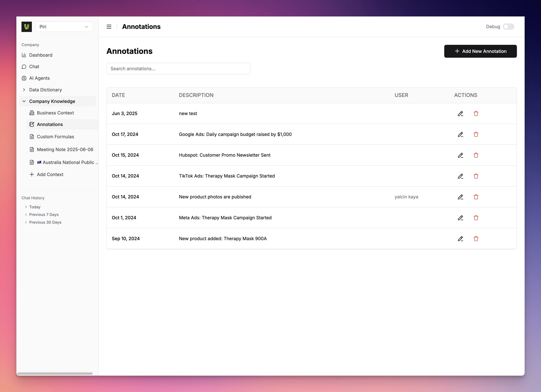The height and width of the screenshot is (392, 541).
Task: Click the green logo icon in sidebar
Action: click(26, 27)
